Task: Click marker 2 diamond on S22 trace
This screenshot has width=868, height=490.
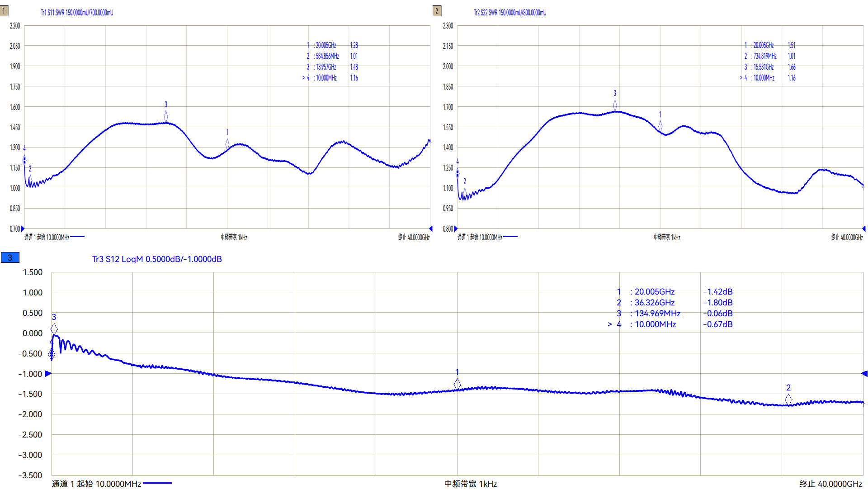Action: coord(465,193)
